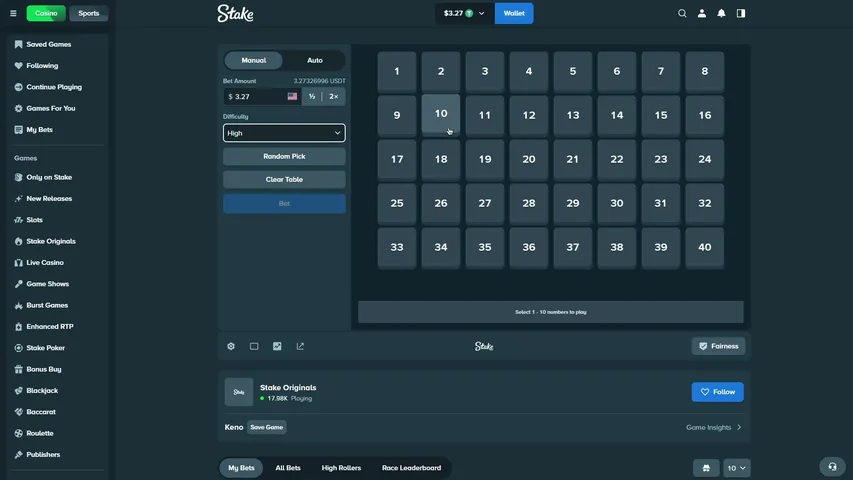Screen dimensions: 853x480
Task: Click the Wallet button
Action: point(514,13)
